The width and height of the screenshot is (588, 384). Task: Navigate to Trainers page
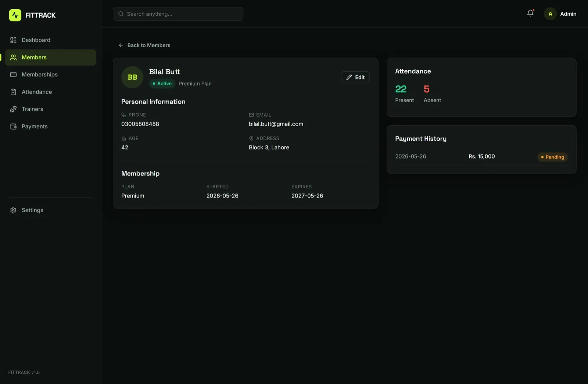click(x=50, y=109)
